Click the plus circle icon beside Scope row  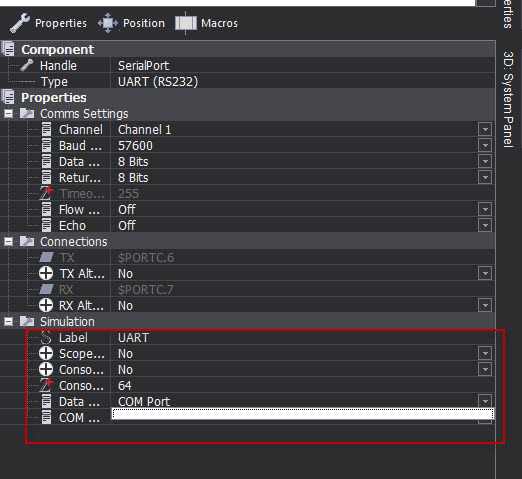[46, 353]
